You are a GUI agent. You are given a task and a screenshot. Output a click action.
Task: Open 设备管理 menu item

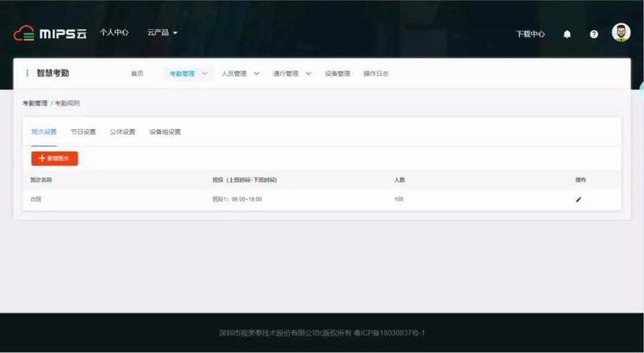337,73
